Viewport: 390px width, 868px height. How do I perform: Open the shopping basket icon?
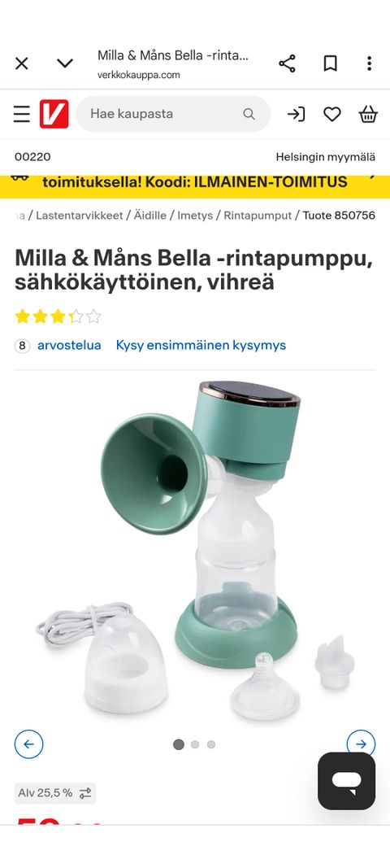[368, 115]
